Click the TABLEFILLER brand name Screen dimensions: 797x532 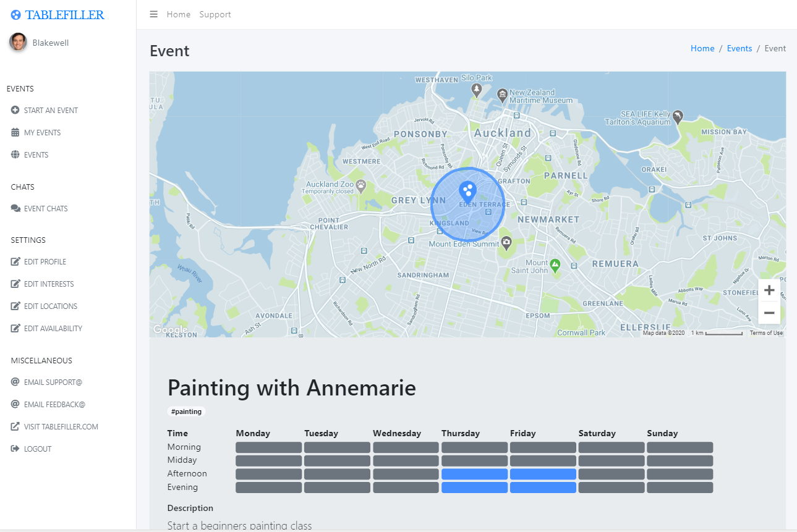pyautogui.click(x=65, y=15)
